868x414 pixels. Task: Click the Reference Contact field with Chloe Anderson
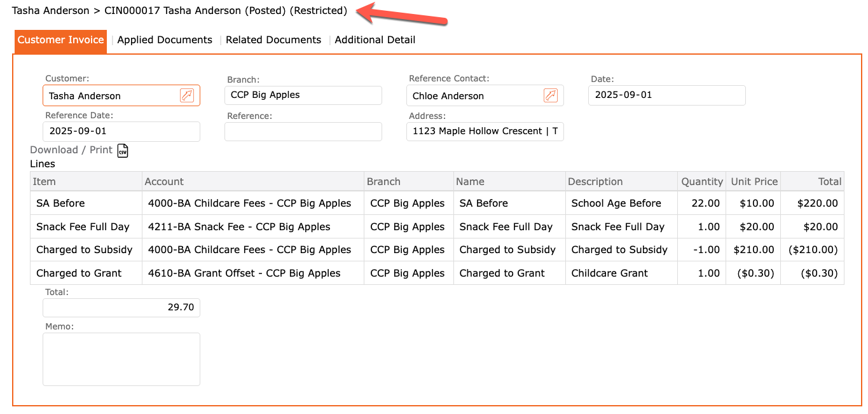coord(485,95)
